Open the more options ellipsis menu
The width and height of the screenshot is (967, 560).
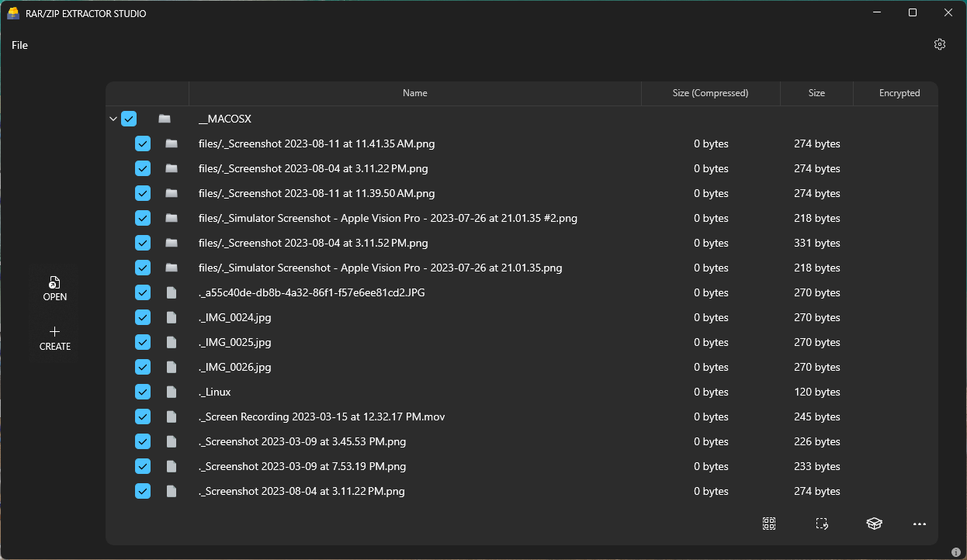tap(920, 524)
